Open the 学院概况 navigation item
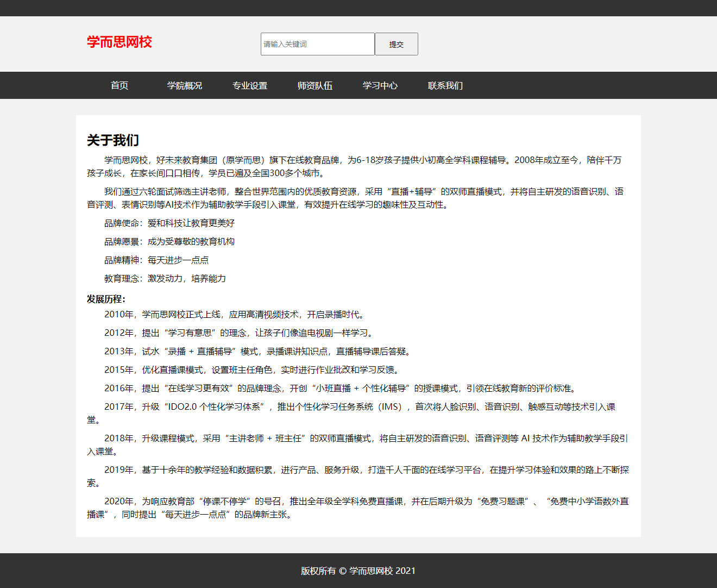Screen dimensions: 717x588 [185, 85]
